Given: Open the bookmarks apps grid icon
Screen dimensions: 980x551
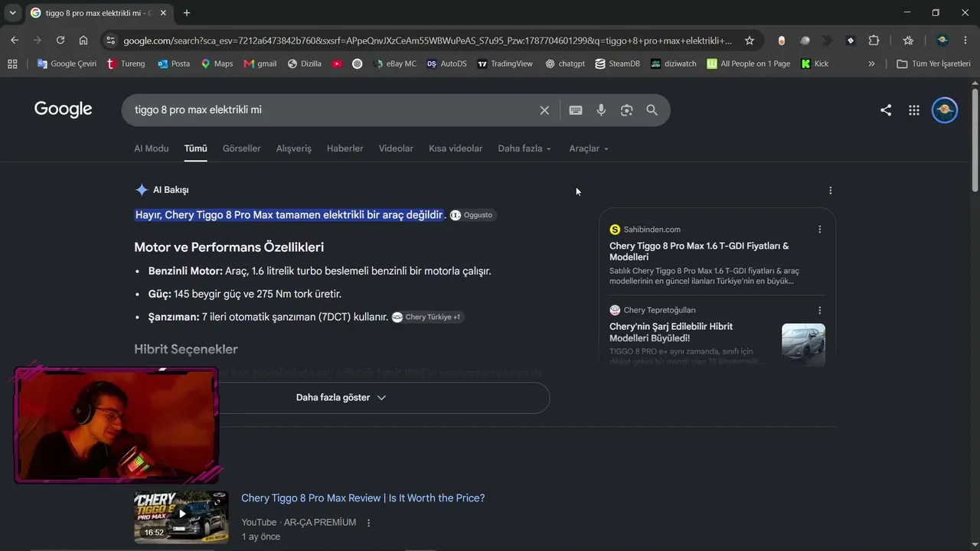Looking at the screenshot, I should pos(12,64).
